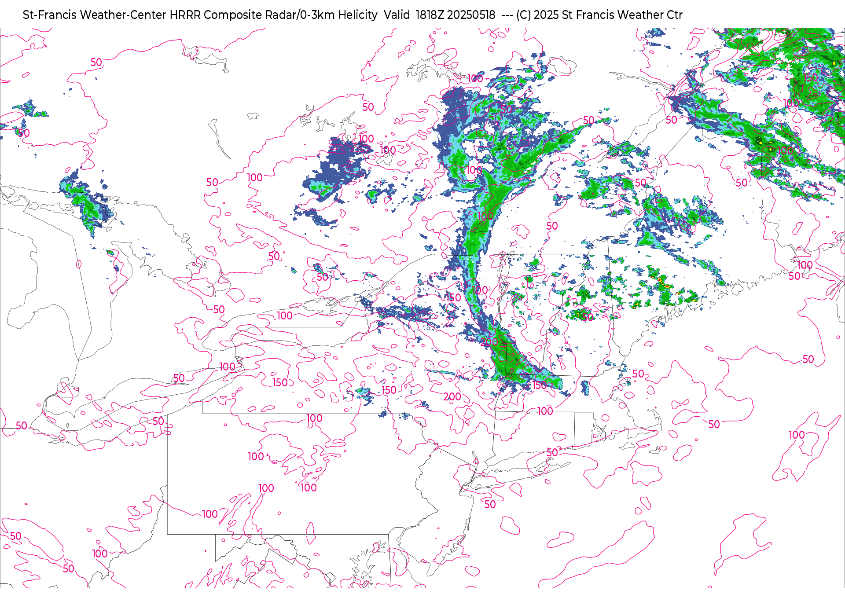845x616 pixels.
Task: Click '(C) 2025 St Francis Weather Ctr' copyright text
Action: tap(599, 15)
